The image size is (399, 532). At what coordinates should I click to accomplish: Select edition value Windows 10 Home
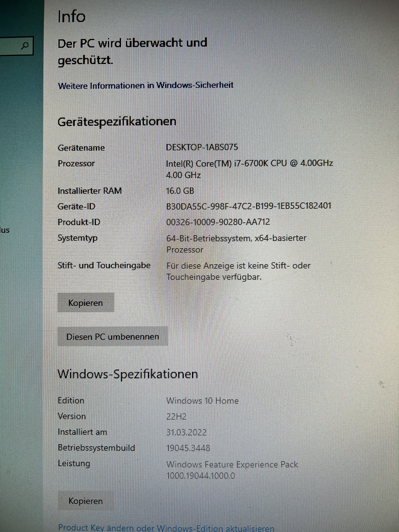(203, 401)
